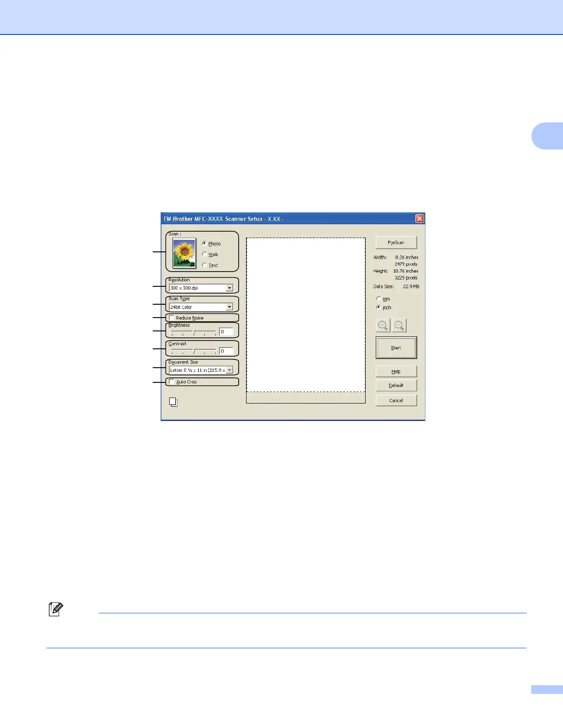This screenshot has height=728, width=563.
Task: Open the Resolution dropdown
Action: pyautogui.click(x=230, y=288)
